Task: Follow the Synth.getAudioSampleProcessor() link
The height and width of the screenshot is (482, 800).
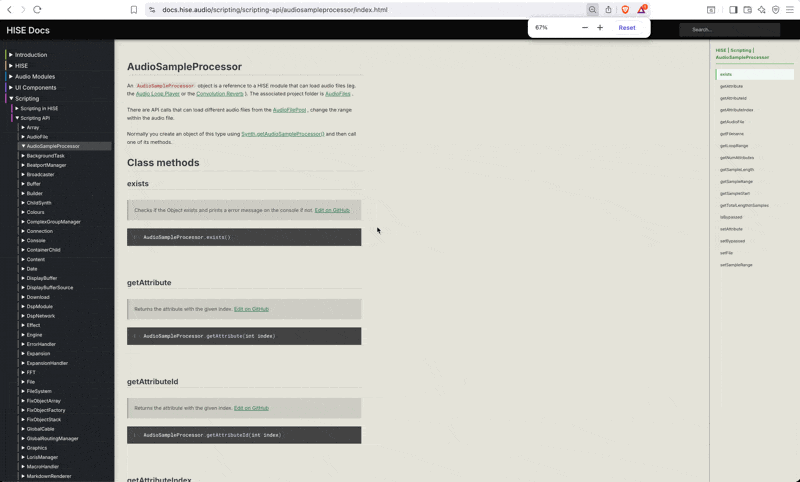Action: pos(282,133)
